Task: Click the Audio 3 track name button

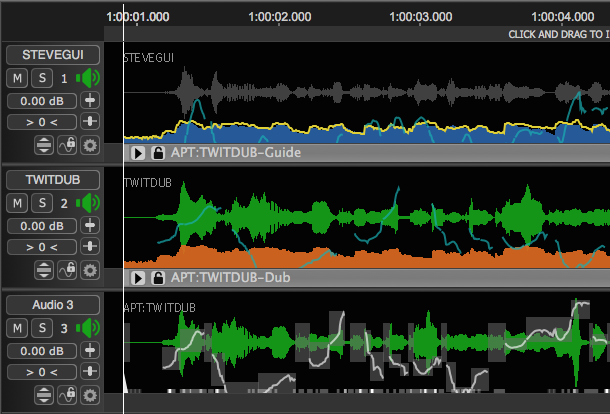Action: point(53,304)
